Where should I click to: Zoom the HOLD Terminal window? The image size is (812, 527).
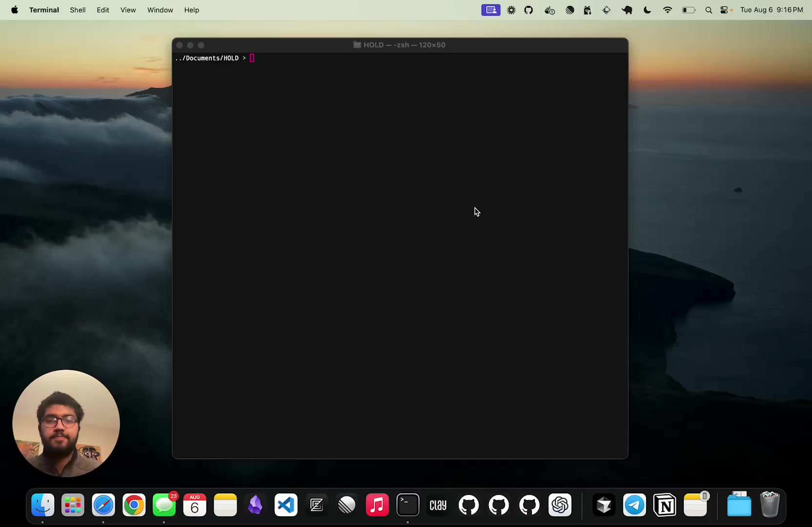[201, 45]
